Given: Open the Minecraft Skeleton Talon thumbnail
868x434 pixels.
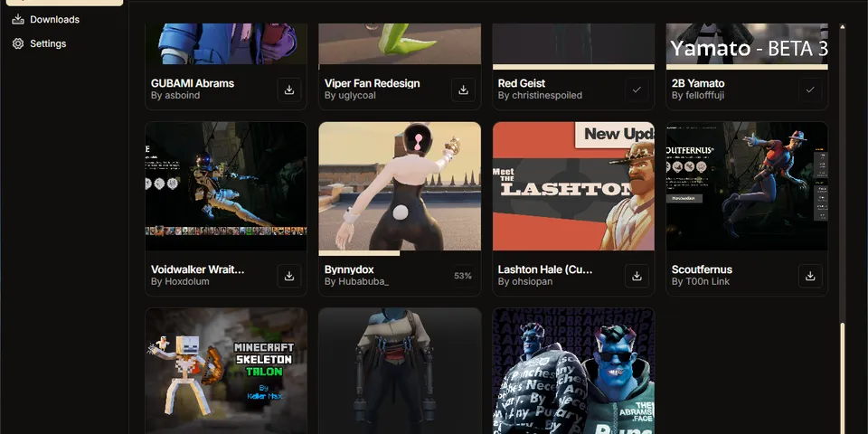Looking at the screenshot, I should (226, 371).
